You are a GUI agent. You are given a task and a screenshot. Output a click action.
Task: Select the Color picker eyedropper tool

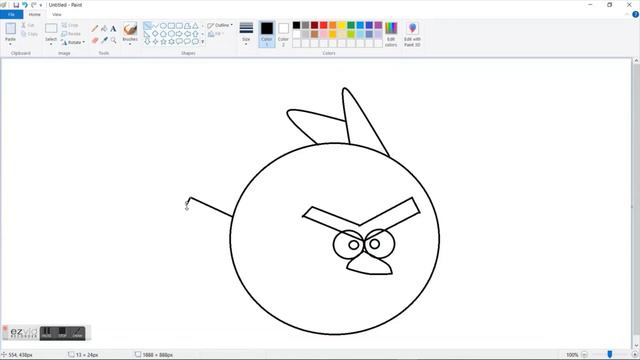[104, 40]
